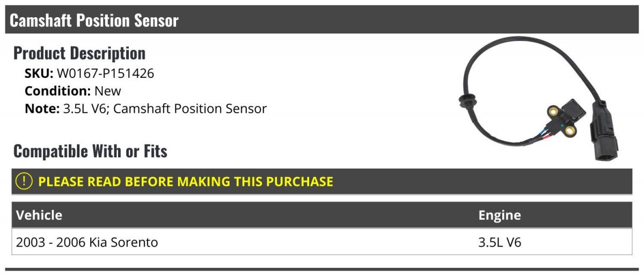Click the "Vehicle" column header
This screenshot has height=276, width=644.
(x=39, y=215)
